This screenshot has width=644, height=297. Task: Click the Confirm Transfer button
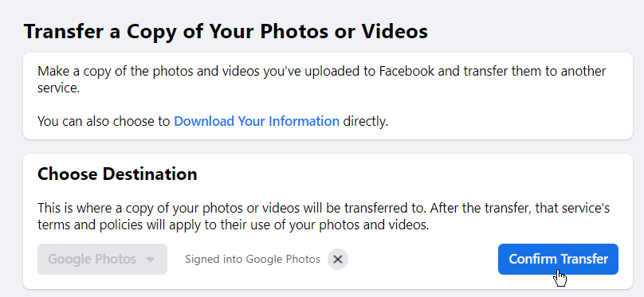pyautogui.click(x=558, y=260)
